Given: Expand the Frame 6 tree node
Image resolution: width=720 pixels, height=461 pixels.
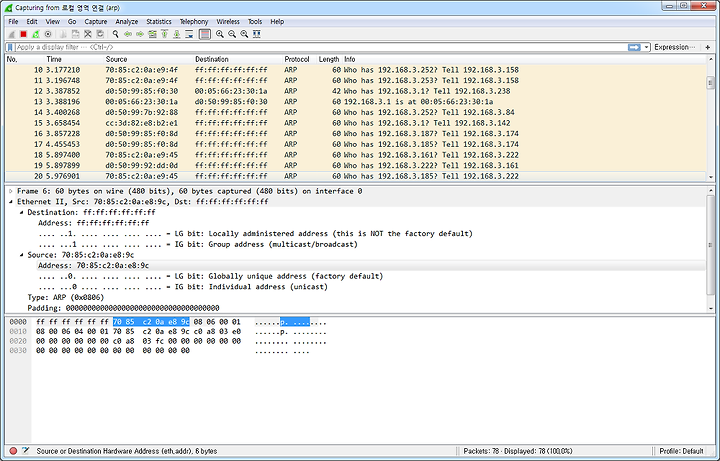Looking at the screenshot, I should click(x=11, y=191).
